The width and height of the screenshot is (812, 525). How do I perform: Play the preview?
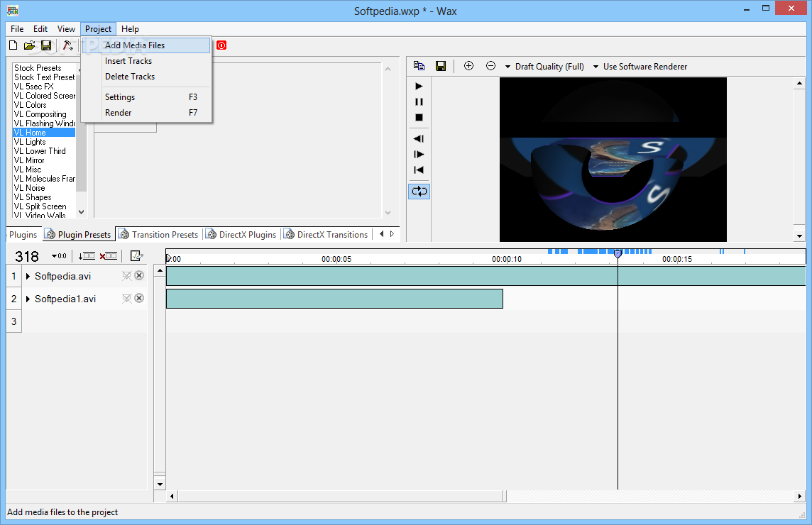[x=419, y=87]
